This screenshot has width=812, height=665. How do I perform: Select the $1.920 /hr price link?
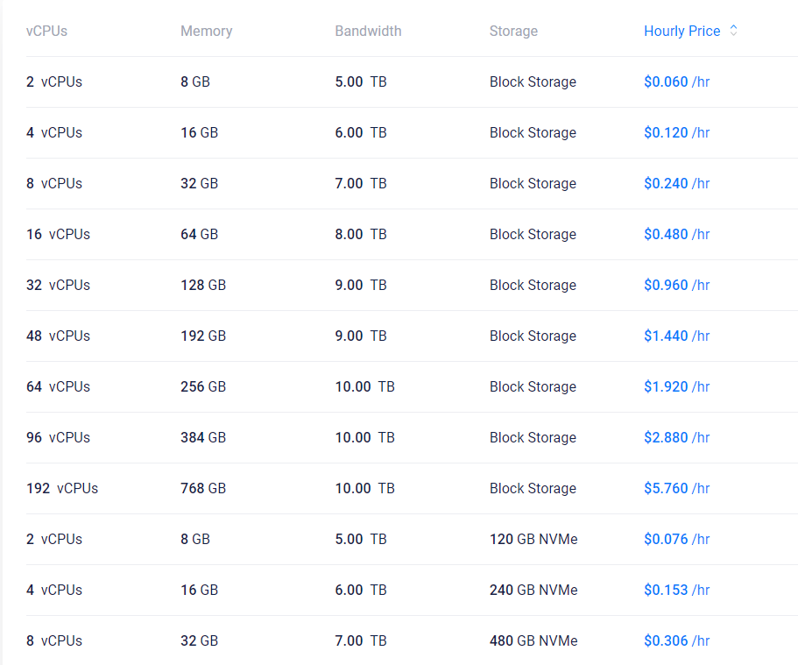(x=676, y=386)
